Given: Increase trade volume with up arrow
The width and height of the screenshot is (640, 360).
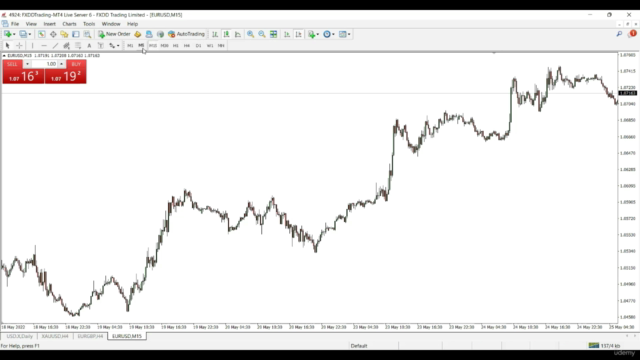Looking at the screenshot, I should pyautogui.click(x=61, y=64).
